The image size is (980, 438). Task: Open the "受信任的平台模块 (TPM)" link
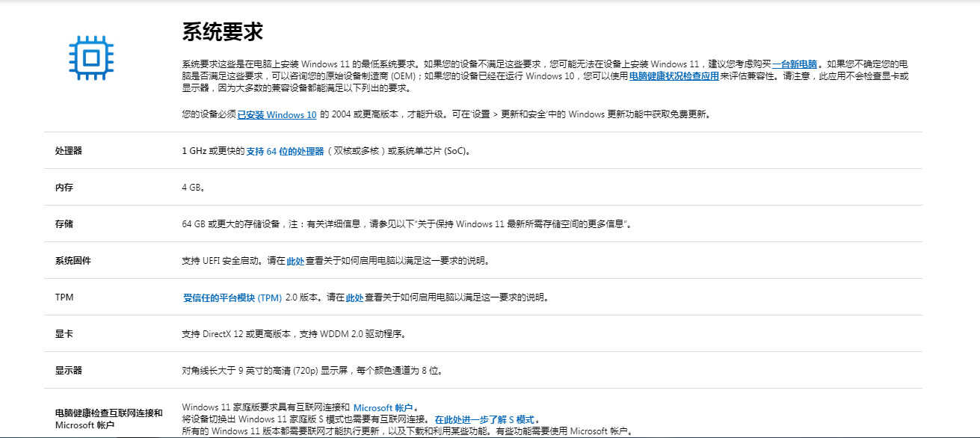(x=232, y=297)
